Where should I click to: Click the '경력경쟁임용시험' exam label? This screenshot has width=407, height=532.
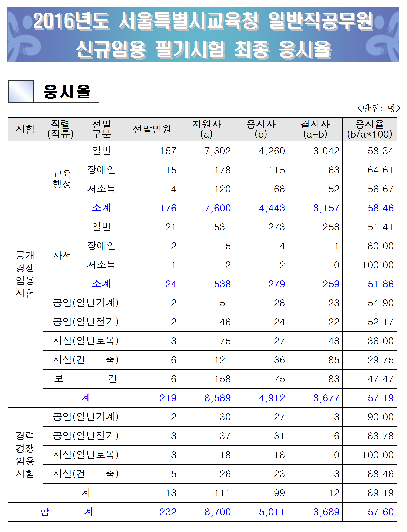25,454
